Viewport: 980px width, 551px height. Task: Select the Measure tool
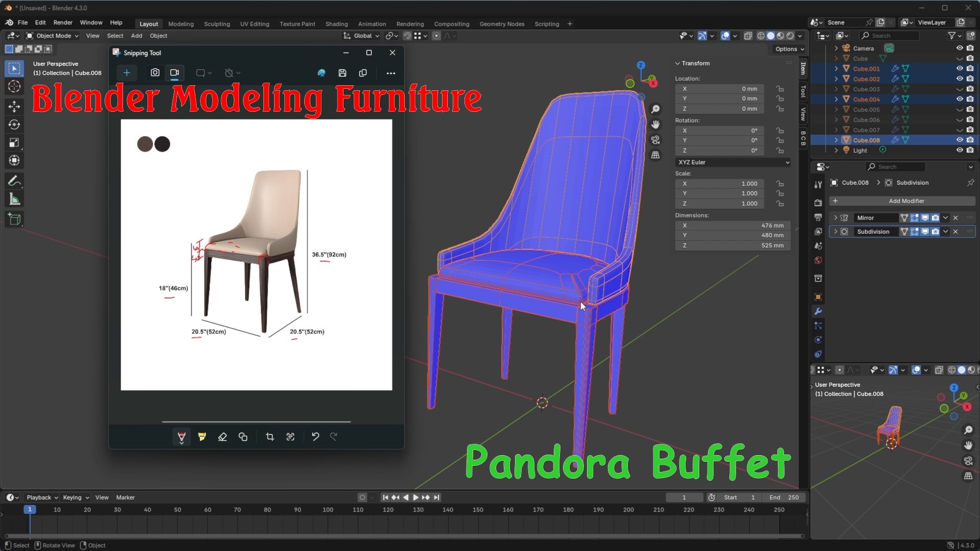(x=14, y=199)
